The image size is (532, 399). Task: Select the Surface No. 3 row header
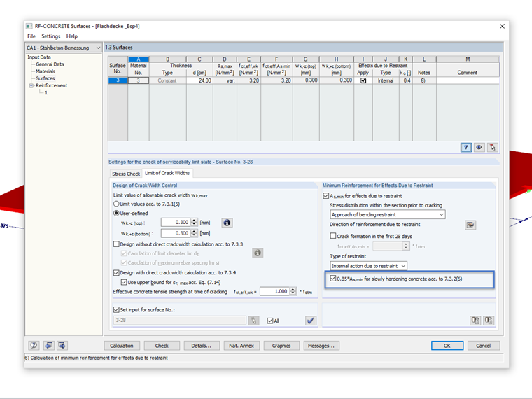coord(118,80)
